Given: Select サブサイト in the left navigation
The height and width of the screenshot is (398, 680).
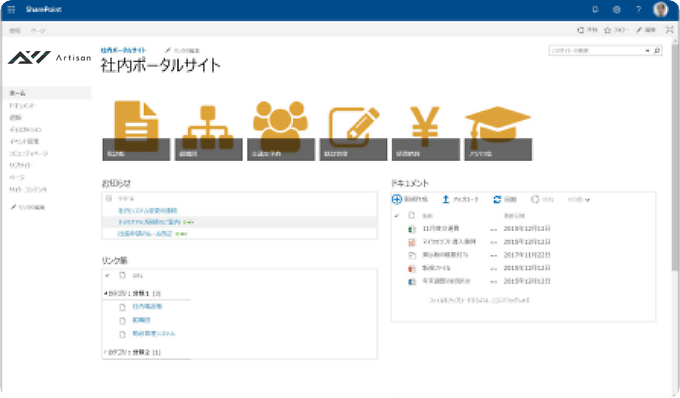Looking at the screenshot, I should pos(20,165).
